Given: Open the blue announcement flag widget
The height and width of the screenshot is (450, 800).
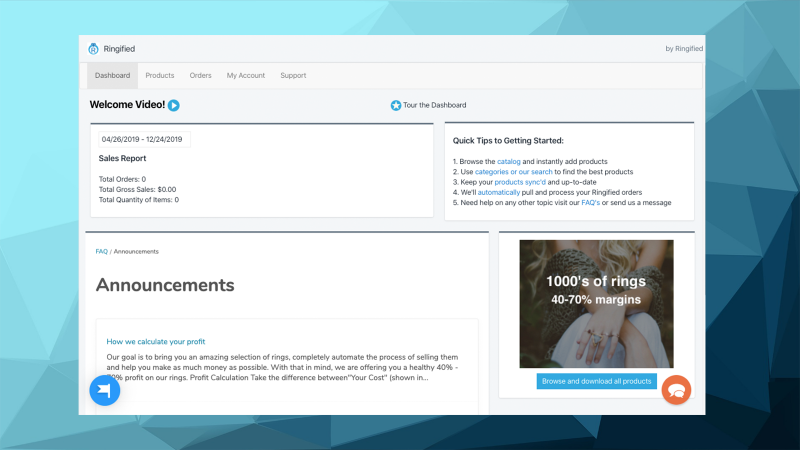Looking at the screenshot, I should coord(105,390).
